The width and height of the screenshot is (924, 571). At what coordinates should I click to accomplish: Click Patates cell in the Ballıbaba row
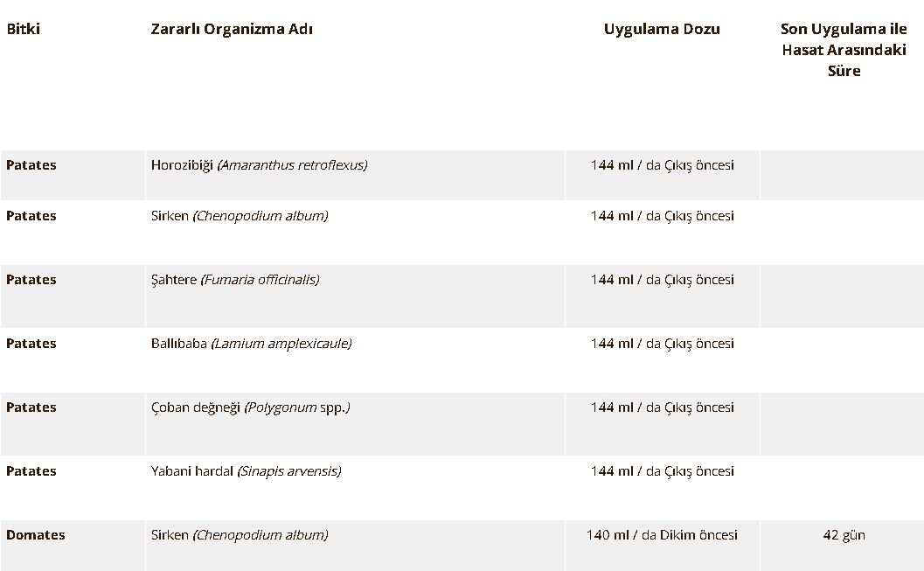(31, 344)
